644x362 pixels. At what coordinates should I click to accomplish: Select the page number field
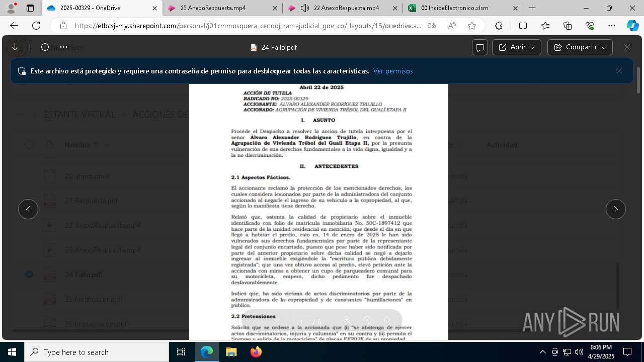click(x=301, y=322)
